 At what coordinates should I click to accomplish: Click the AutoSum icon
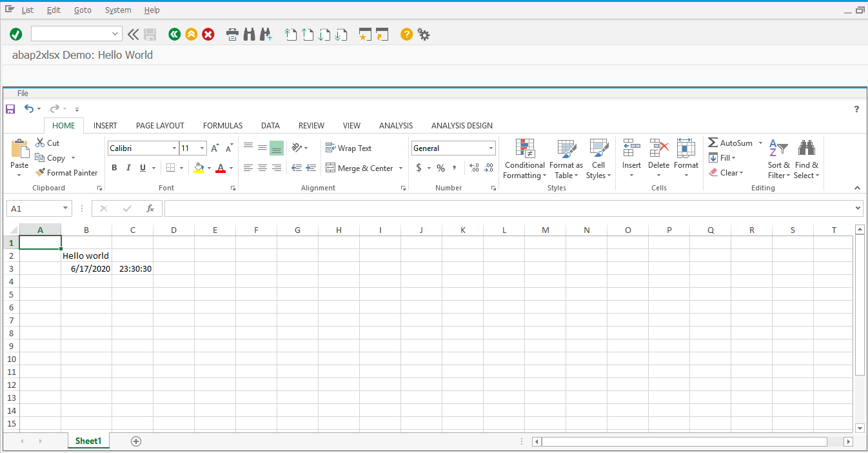click(x=713, y=142)
